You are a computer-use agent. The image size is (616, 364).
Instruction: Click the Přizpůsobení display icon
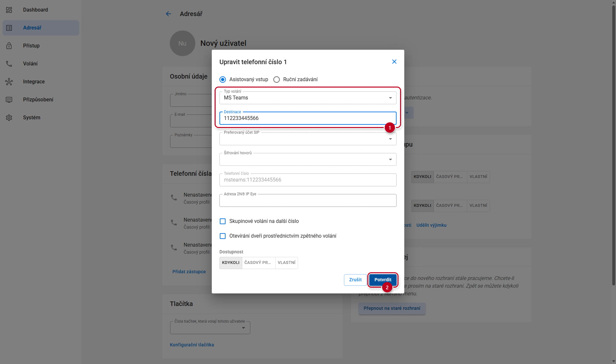click(x=9, y=100)
